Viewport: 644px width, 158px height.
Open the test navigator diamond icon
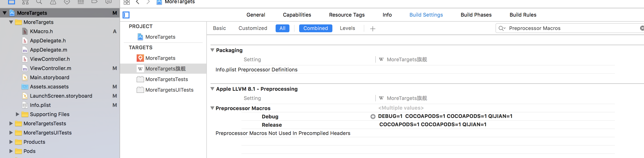[x=67, y=2]
